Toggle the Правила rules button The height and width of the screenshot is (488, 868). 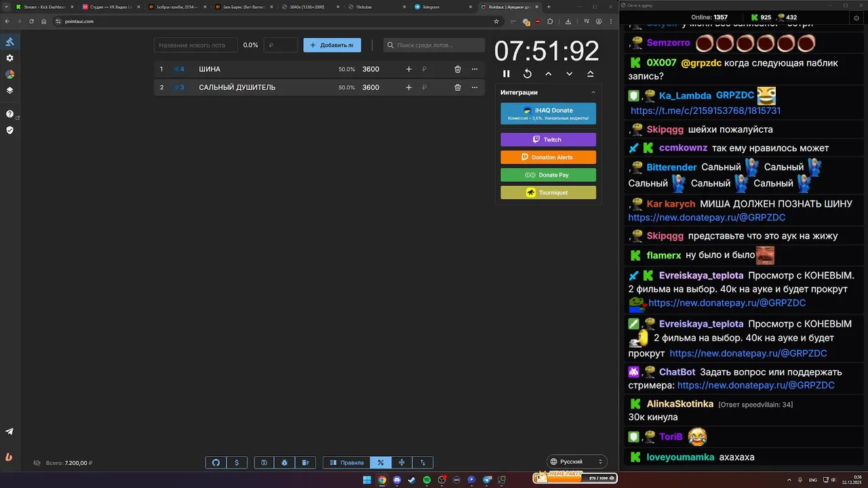point(347,463)
